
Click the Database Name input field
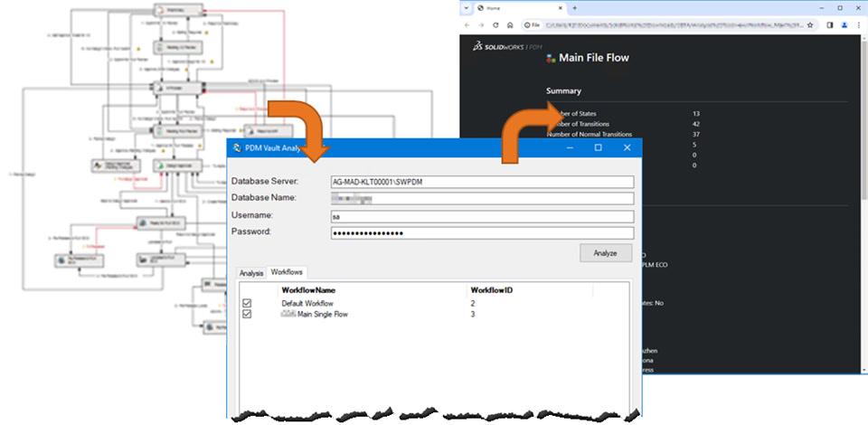click(x=482, y=199)
